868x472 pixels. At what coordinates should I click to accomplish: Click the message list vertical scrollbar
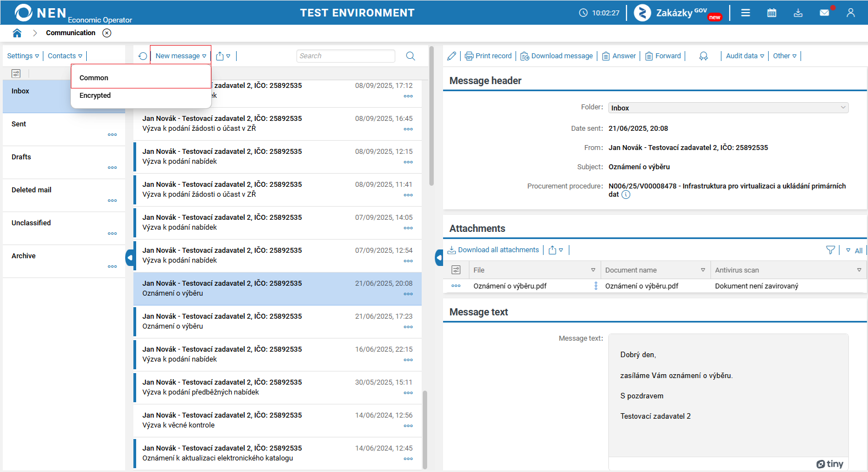pos(425,429)
